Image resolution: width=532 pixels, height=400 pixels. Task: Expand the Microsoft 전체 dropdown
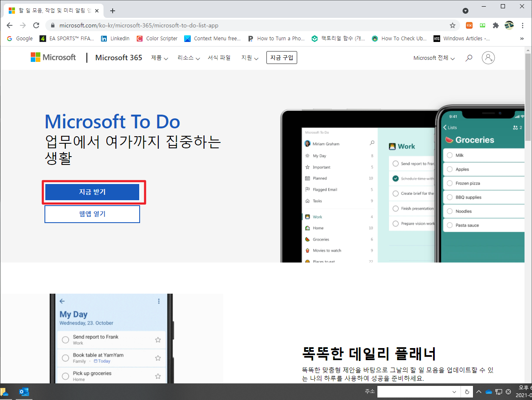434,58
